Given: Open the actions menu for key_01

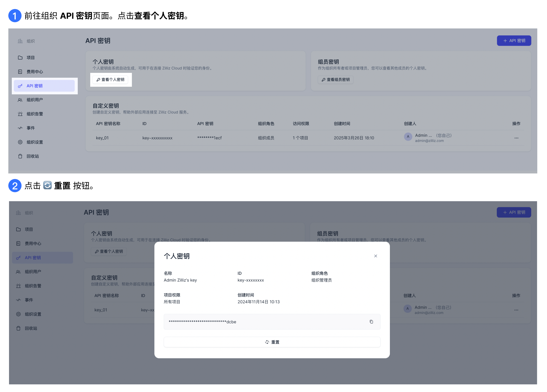Looking at the screenshot, I should (516, 138).
